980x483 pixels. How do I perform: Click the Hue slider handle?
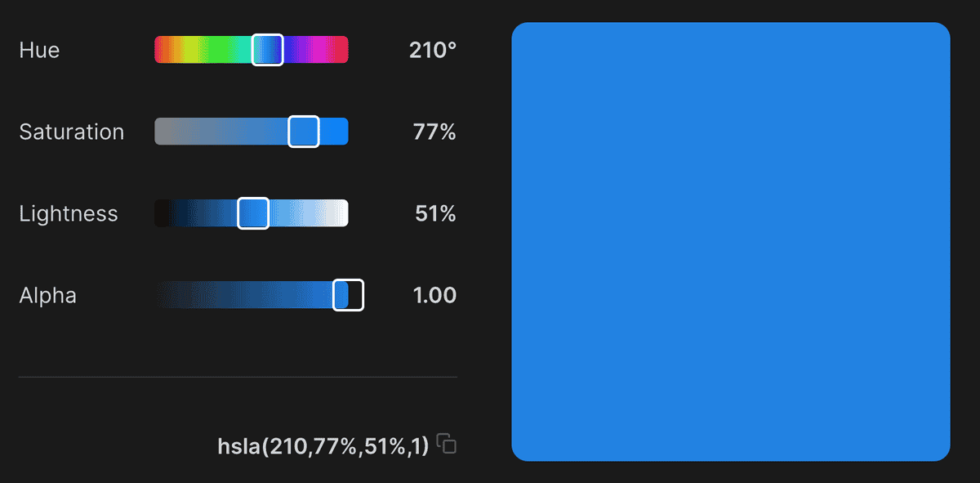267,49
